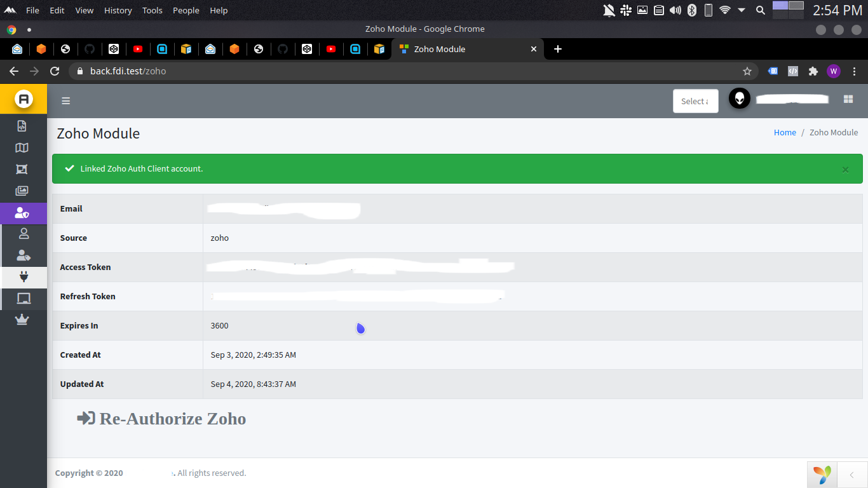
Task: Open the grid icon in the header
Action: 848,99
